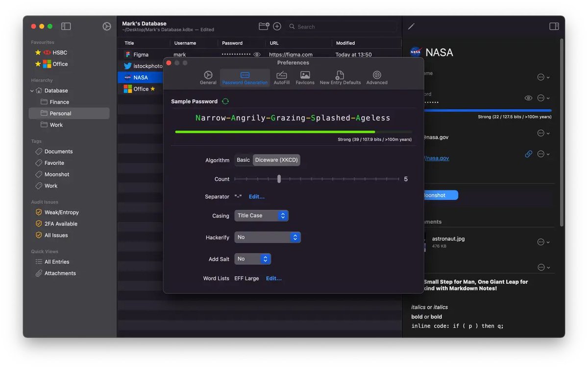Open the Password Generation tab

point(245,78)
